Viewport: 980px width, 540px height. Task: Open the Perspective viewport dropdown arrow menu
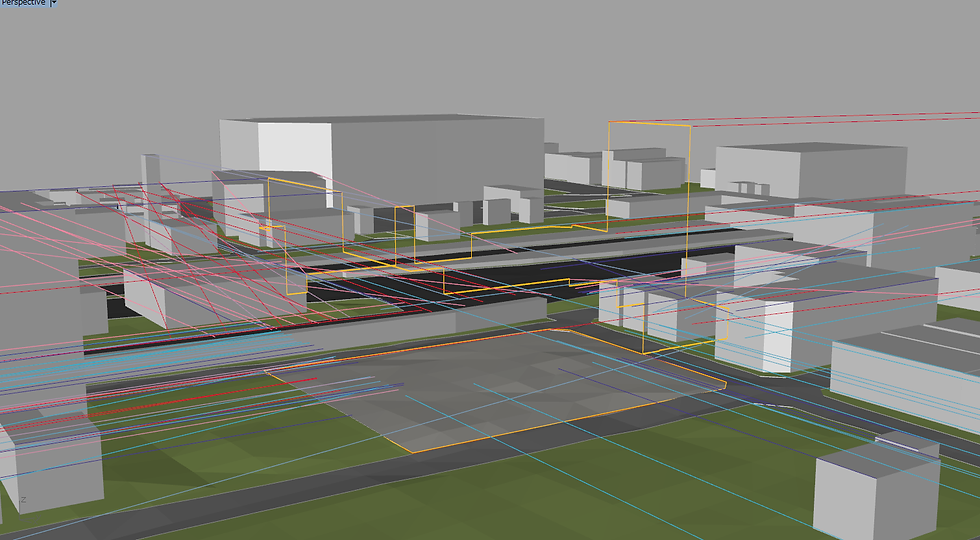click(53, 2)
